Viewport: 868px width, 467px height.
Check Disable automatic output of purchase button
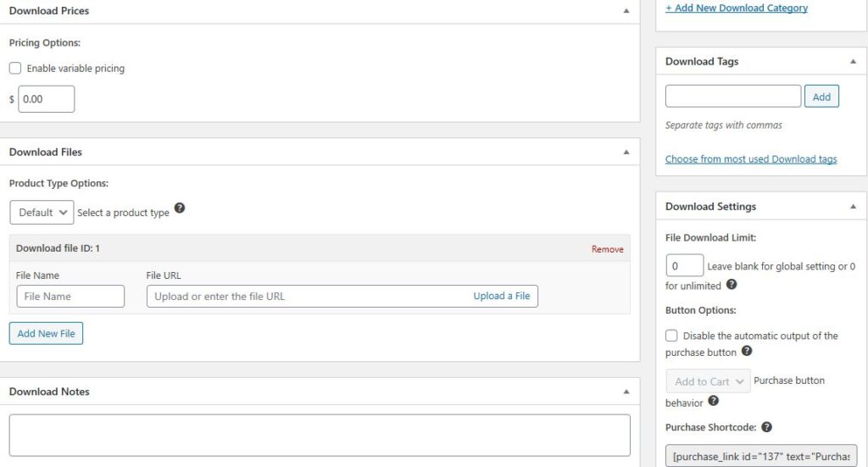[x=671, y=336]
